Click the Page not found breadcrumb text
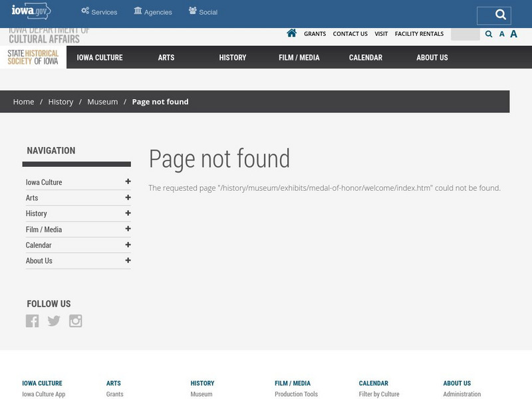Image resolution: width=532 pixels, height=399 pixels. coord(160,102)
